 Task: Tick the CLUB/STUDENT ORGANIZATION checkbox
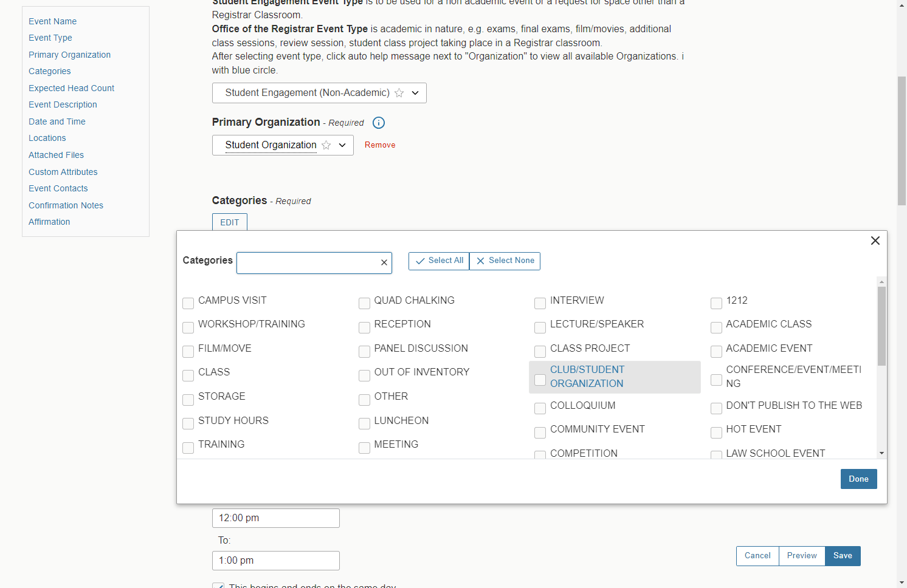540,380
